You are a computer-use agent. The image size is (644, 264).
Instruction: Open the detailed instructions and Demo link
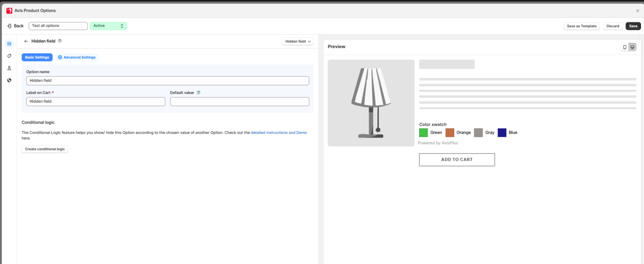(x=279, y=133)
